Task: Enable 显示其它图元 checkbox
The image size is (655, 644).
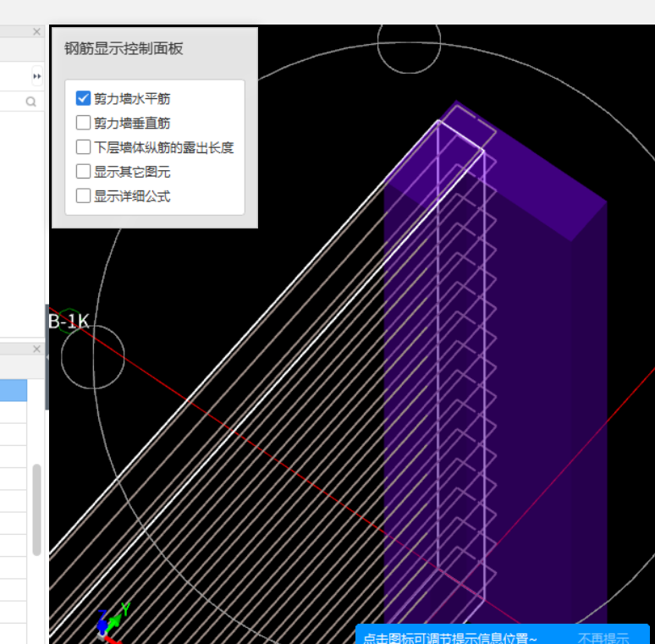Action: (83, 171)
